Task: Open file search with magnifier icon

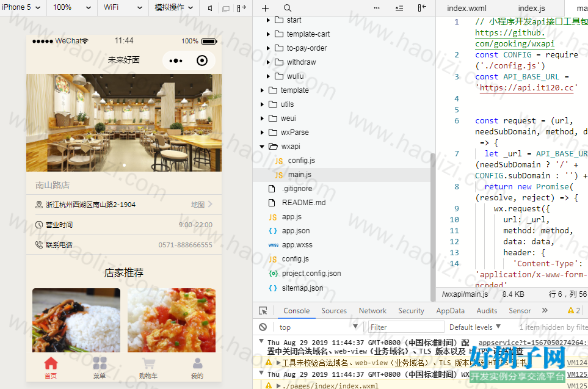Action: [x=287, y=8]
